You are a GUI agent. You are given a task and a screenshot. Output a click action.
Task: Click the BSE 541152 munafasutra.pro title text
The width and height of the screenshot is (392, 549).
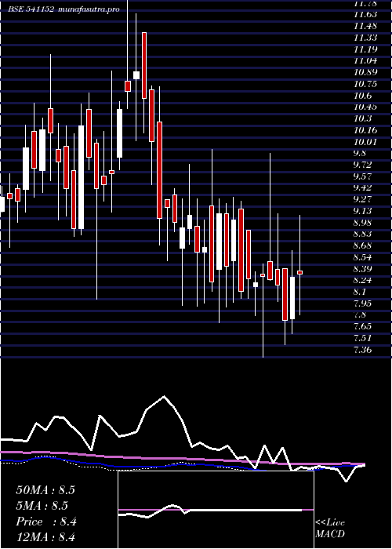(x=64, y=9)
